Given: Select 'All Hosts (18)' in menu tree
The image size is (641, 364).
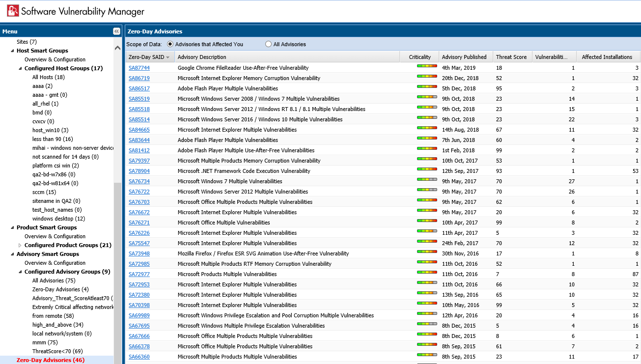Looking at the screenshot, I should point(49,77).
